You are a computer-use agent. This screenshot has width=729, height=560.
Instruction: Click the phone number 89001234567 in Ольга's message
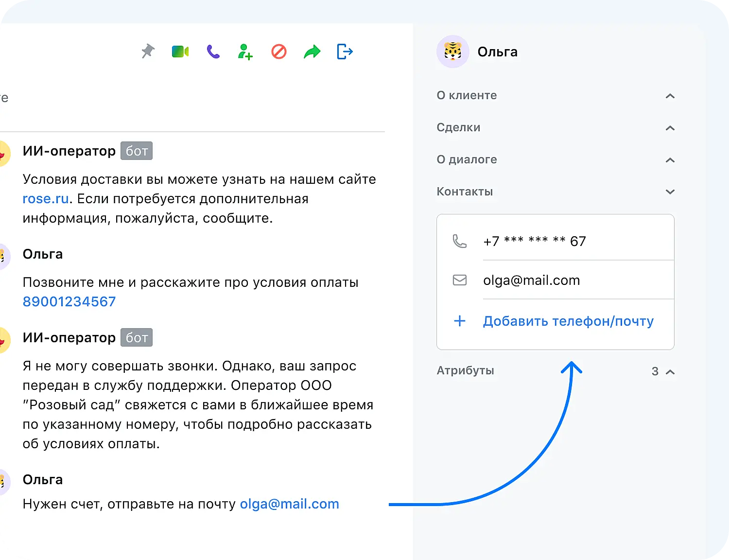tap(69, 301)
